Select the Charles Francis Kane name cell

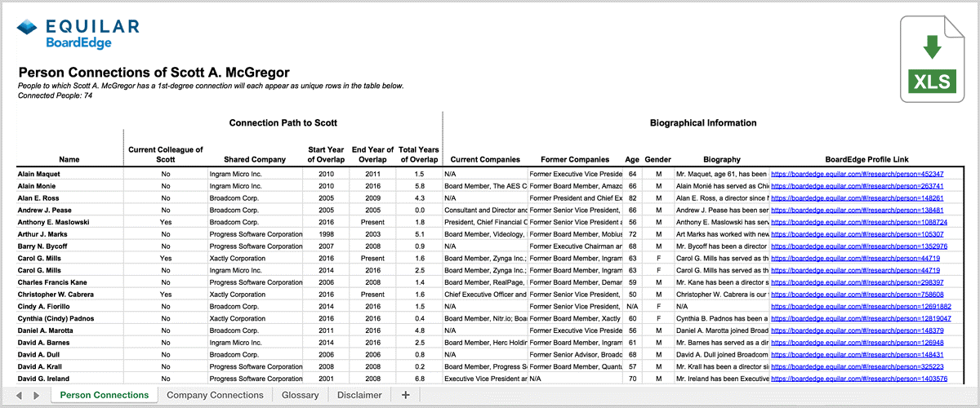click(69, 282)
